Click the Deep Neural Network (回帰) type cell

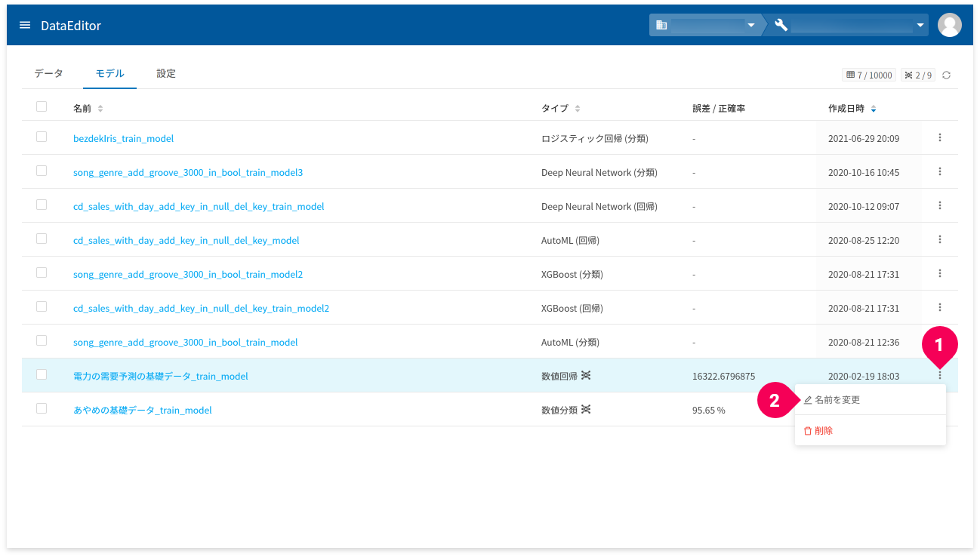599,207
